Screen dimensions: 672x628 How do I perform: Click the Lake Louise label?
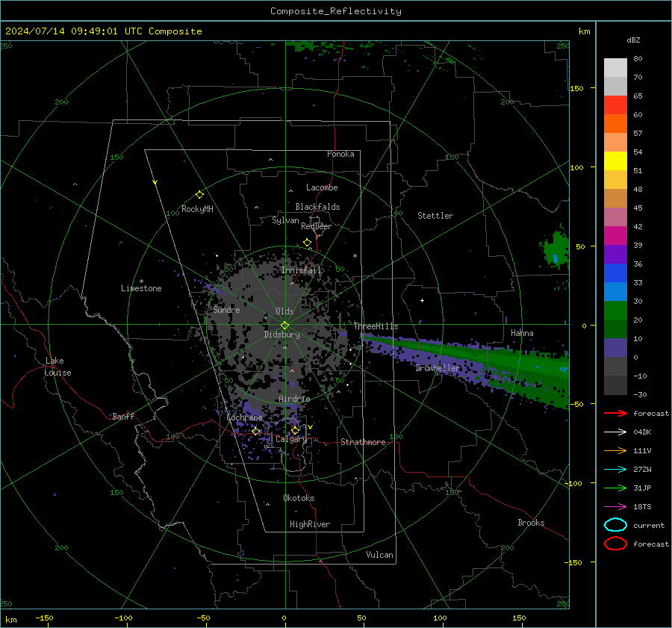click(57, 367)
